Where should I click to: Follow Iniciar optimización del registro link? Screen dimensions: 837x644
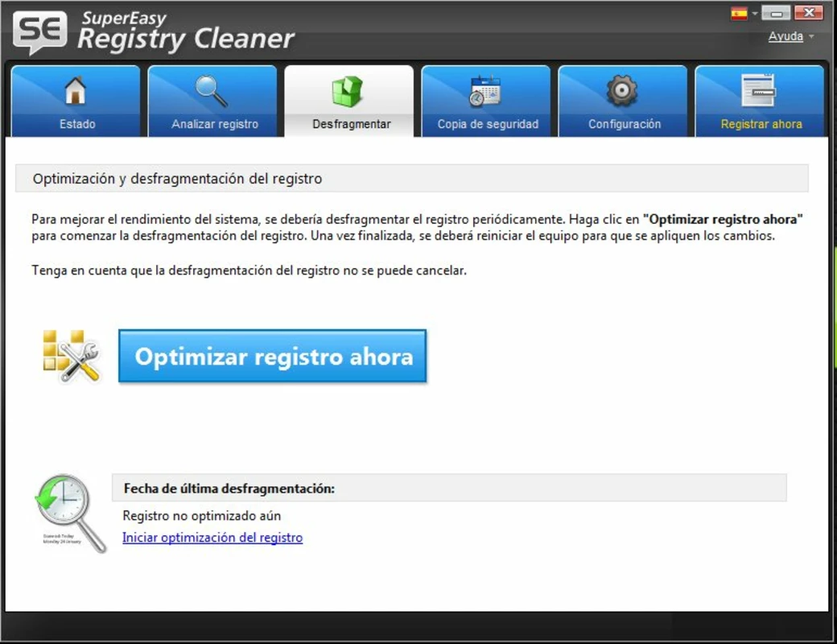pyautogui.click(x=212, y=537)
